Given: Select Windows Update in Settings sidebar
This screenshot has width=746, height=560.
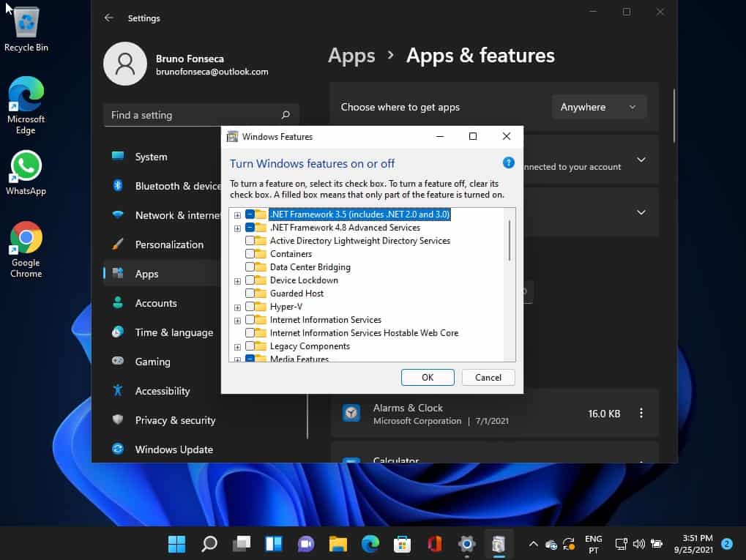Looking at the screenshot, I should (x=174, y=449).
